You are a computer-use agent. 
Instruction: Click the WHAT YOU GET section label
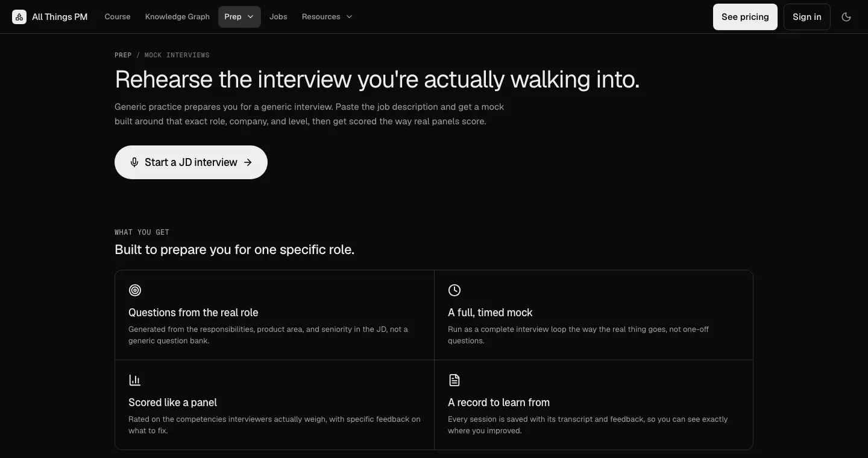142,232
